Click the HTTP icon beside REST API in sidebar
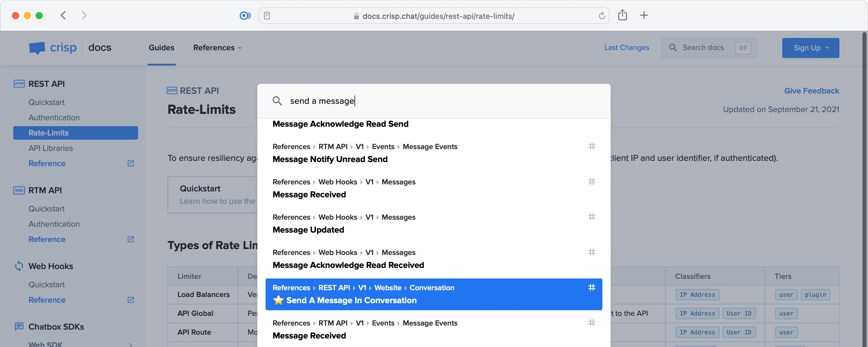This screenshot has height=347, width=868. [19, 84]
